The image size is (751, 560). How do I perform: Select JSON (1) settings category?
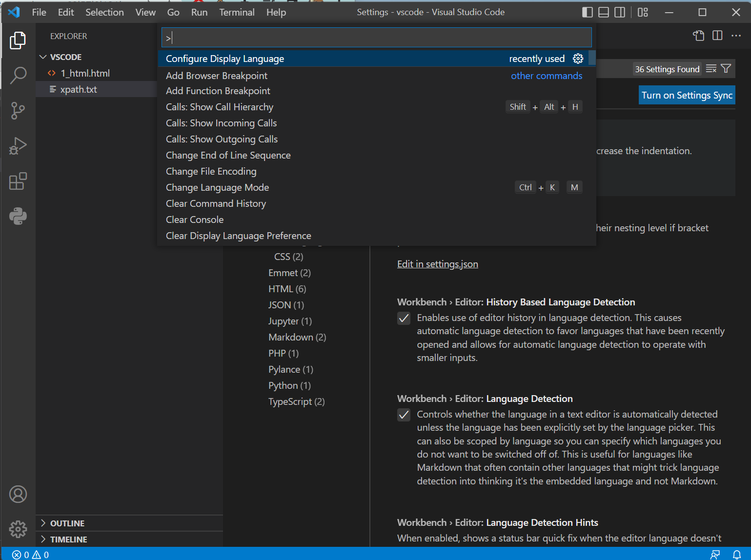tap(286, 305)
